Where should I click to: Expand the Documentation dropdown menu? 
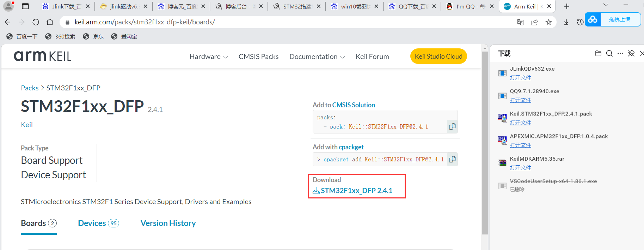pos(317,57)
